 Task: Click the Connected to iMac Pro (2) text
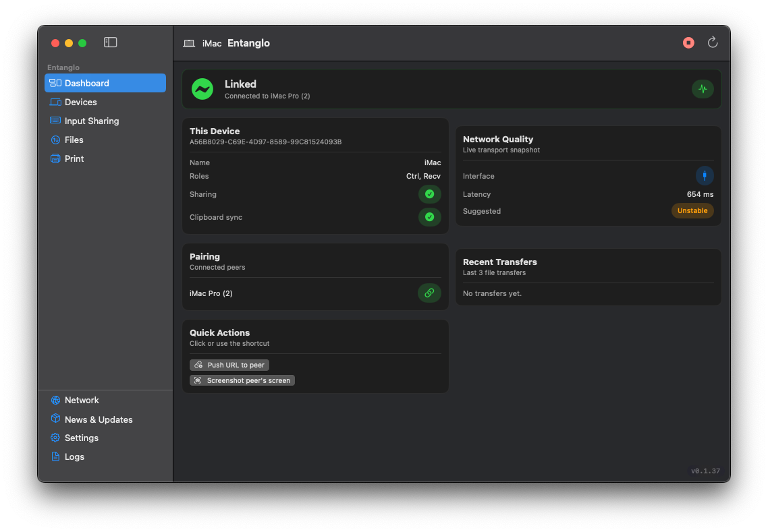point(267,96)
